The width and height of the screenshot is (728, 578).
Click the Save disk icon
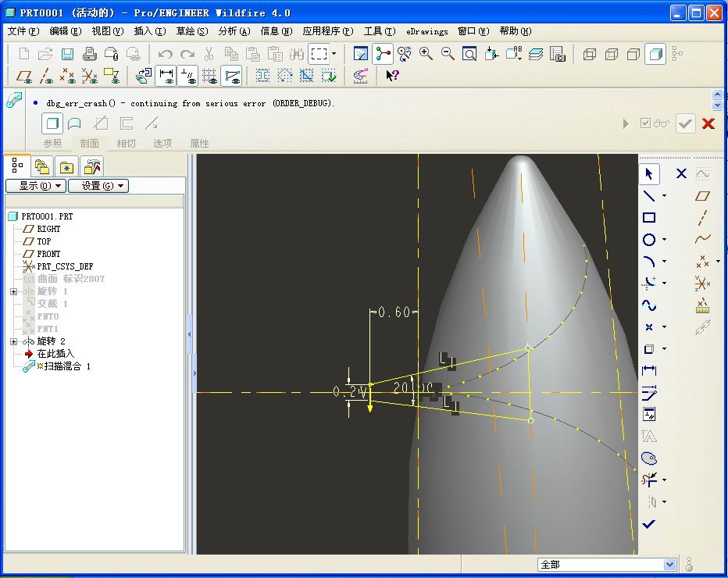point(67,54)
